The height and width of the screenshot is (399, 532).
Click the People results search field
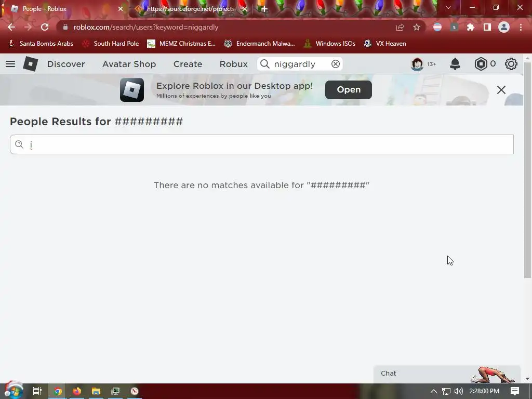(x=262, y=144)
